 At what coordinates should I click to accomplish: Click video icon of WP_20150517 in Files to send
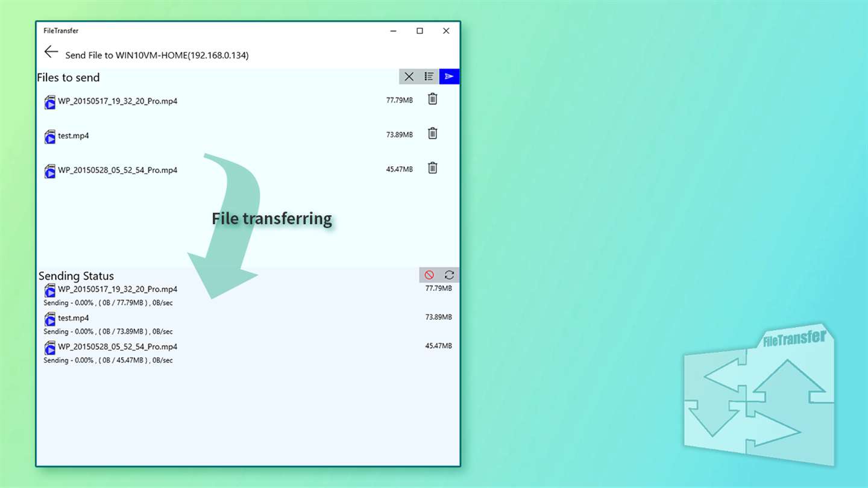click(x=50, y=102)
